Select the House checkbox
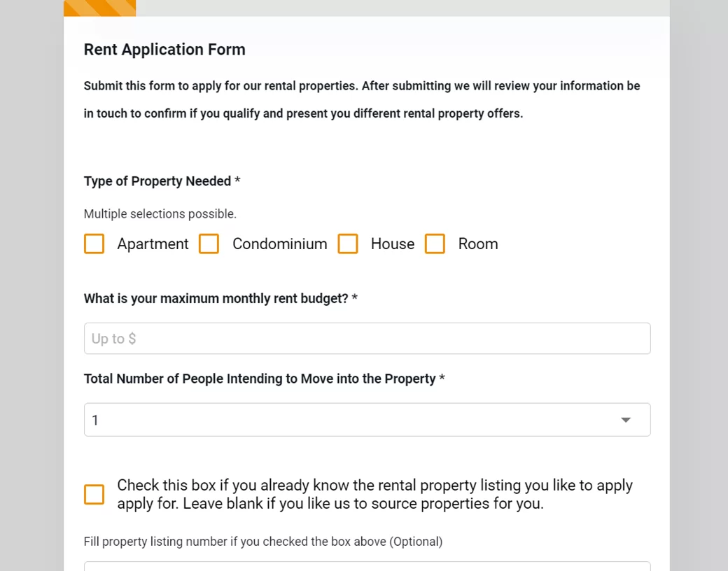This screenshot has height=571, width=728. pyautogui.click(x=348, y=244)
